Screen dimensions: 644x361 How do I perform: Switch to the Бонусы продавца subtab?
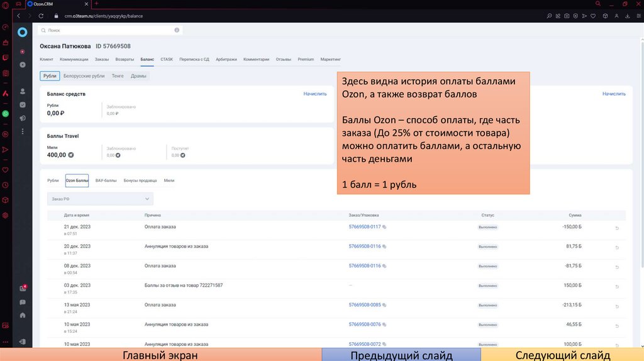[140, 181]
